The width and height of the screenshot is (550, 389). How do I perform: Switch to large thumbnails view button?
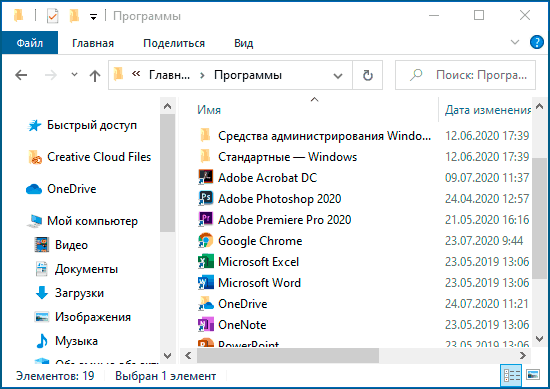(x=533, y=375)
